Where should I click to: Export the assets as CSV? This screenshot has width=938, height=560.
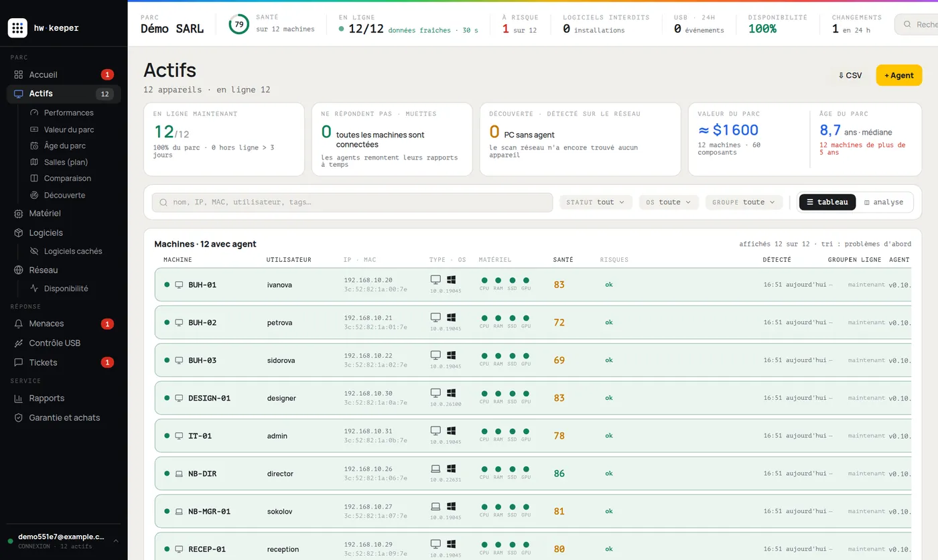pyautogui.click(x=850, y=75)
